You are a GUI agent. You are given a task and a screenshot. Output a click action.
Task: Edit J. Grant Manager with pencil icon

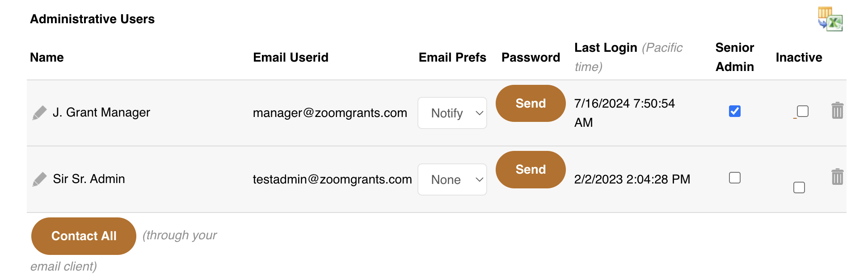39,113
